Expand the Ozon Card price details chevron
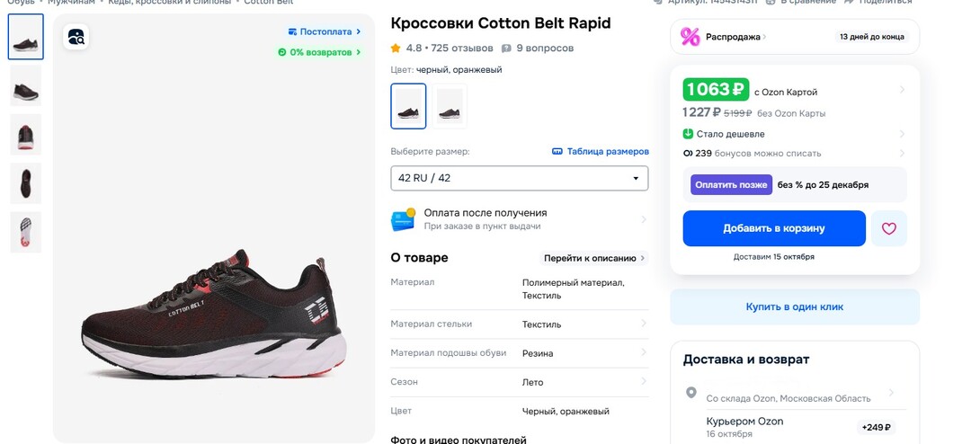 [902, 90]
